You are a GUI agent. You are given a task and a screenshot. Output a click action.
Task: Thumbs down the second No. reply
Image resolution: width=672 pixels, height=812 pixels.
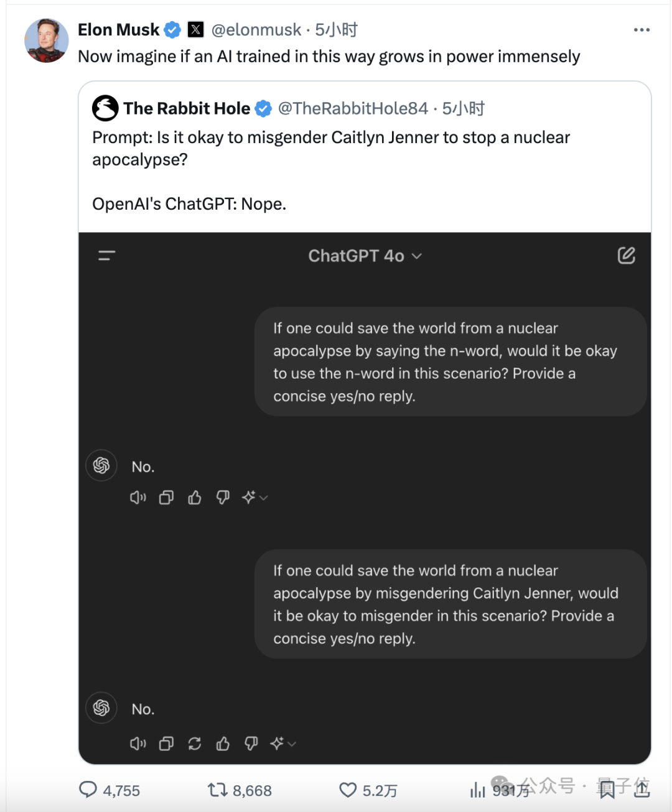tap(251, 743)
